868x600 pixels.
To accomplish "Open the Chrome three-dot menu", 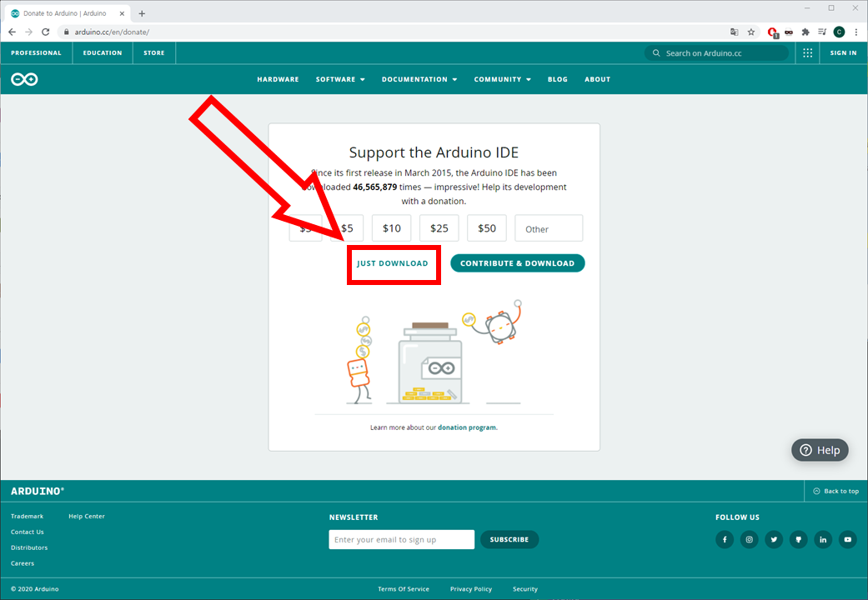I will pyautogui.click(x=855, y=32).
